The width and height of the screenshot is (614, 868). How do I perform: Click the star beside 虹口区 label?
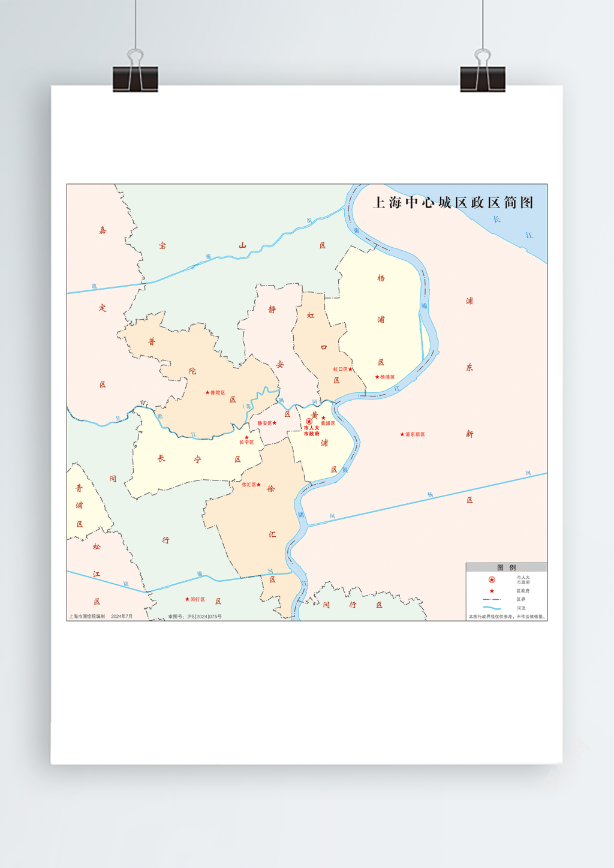(351, 370)
